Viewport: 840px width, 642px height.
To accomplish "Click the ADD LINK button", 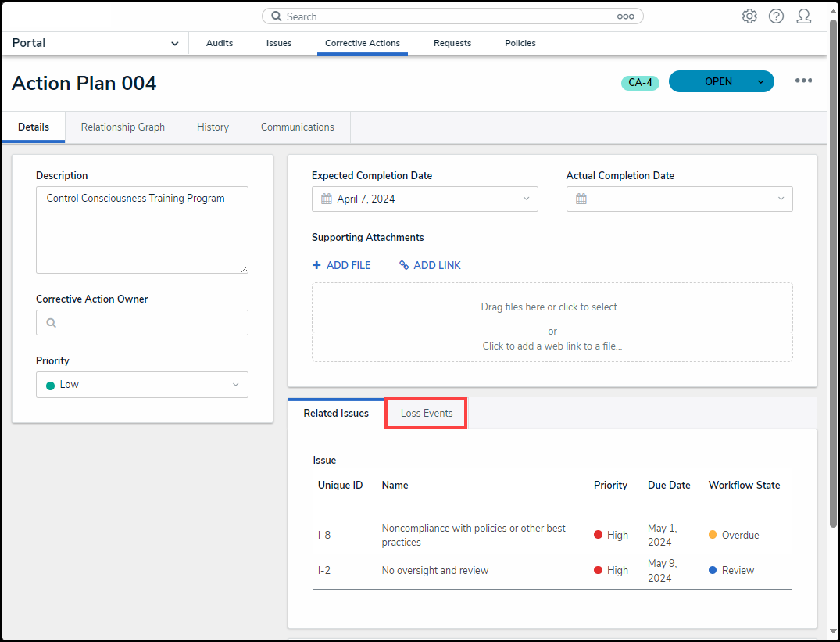I will click(x=430, y=266).
